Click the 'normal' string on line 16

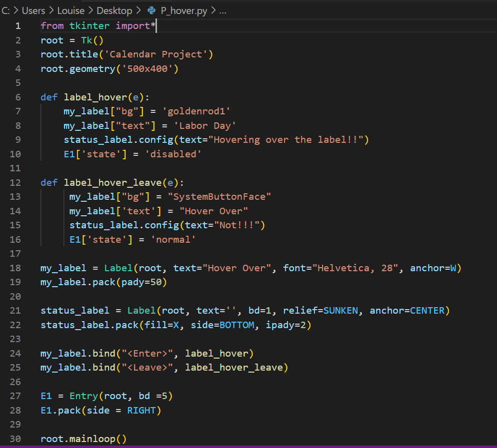(x=173, y=240)
